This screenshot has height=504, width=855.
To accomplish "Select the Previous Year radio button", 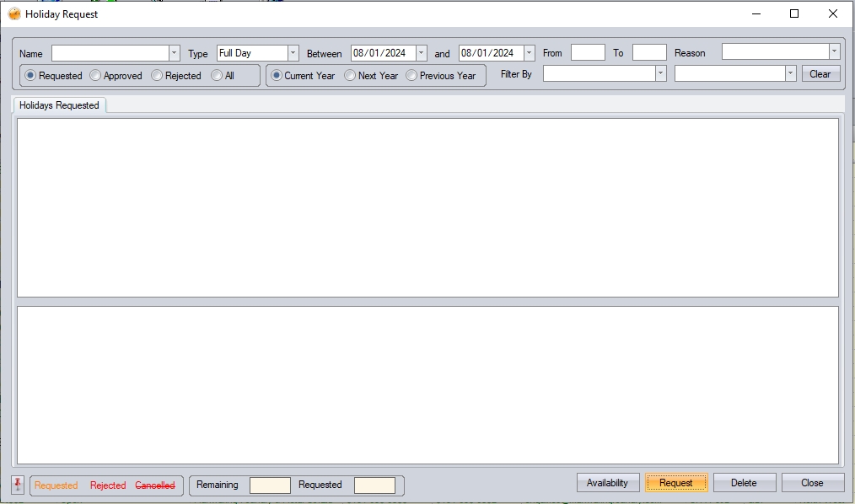I will click(x=411, y=76).
